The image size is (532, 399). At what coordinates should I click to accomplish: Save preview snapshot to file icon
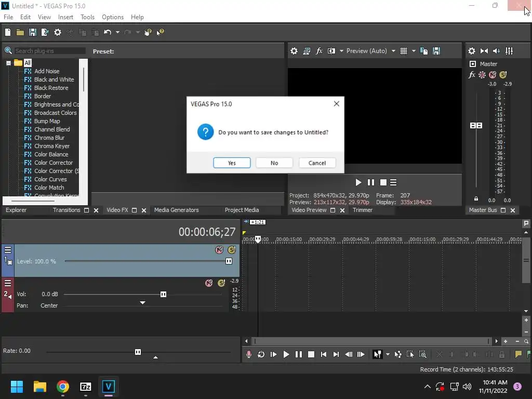(x=436, y=51)
